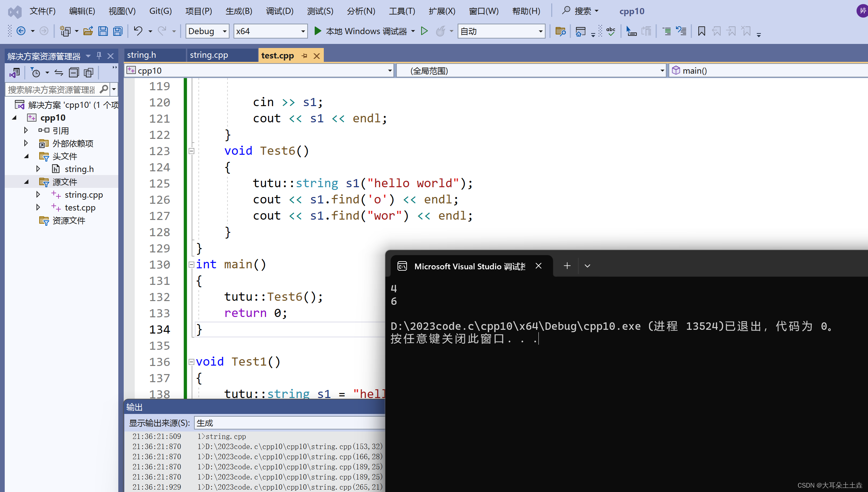Image resolution: width=868 pixels, height=492 pixels.
Task: Click the 本地 Windows 调试器 button
Action: pos(366,31)
